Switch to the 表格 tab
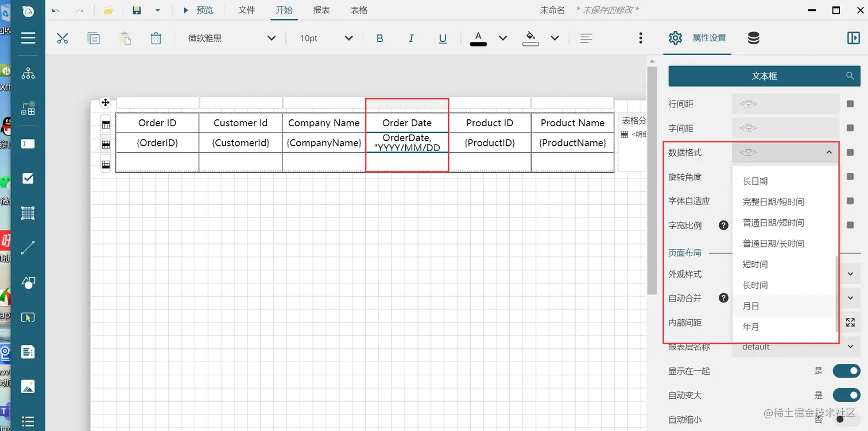The image size is (868, 431). [x=359, y=10]
